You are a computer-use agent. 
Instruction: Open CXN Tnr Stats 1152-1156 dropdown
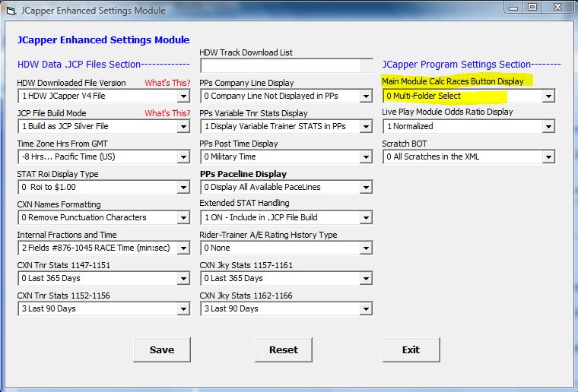(x=183, y=309)
